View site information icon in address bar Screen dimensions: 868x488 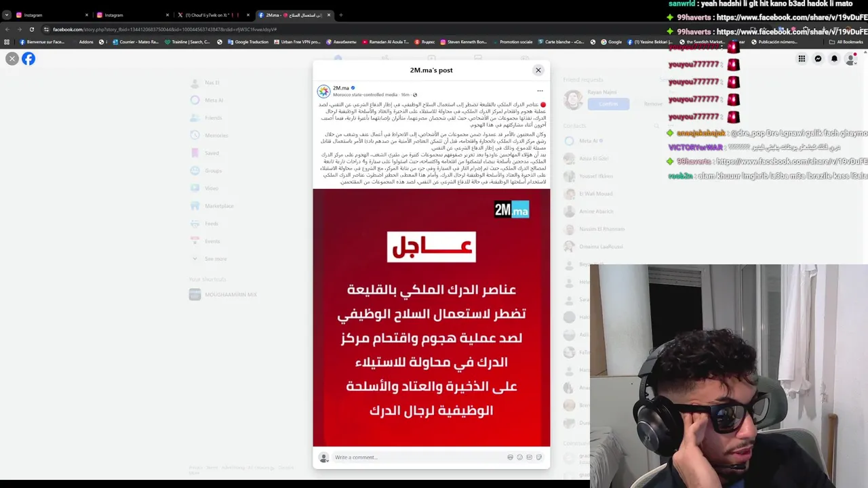[x=46, y=29]
